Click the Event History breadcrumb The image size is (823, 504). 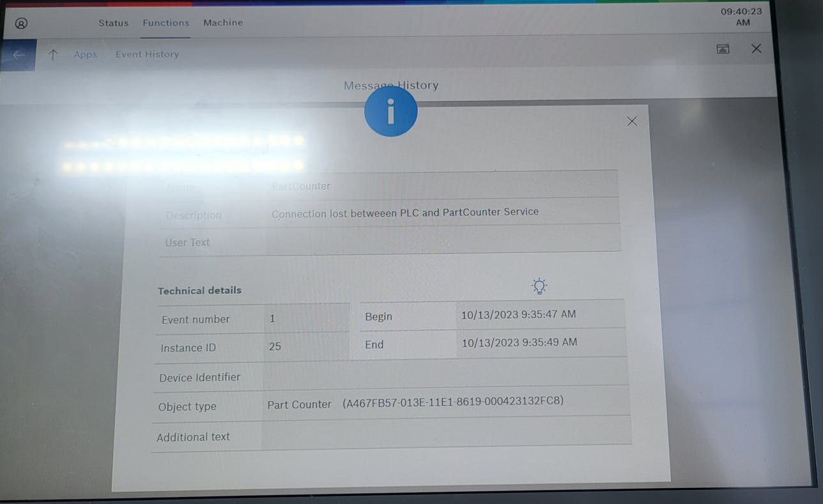pos(147,55)
